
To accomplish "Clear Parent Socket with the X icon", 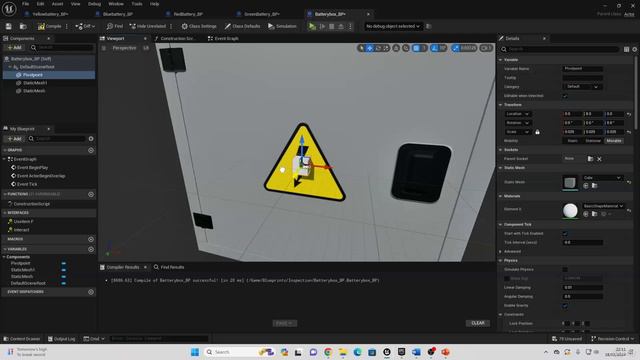I will point(599,159).
